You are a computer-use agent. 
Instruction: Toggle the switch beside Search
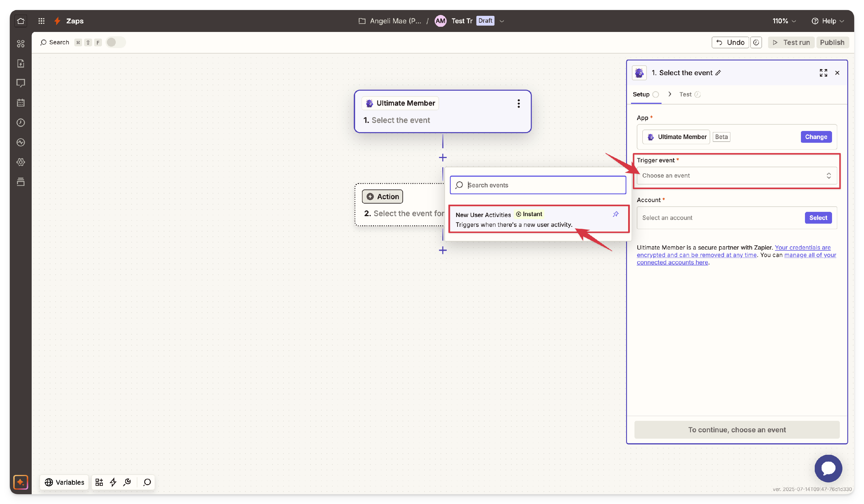pyautogui.click(x=115, y=43)
